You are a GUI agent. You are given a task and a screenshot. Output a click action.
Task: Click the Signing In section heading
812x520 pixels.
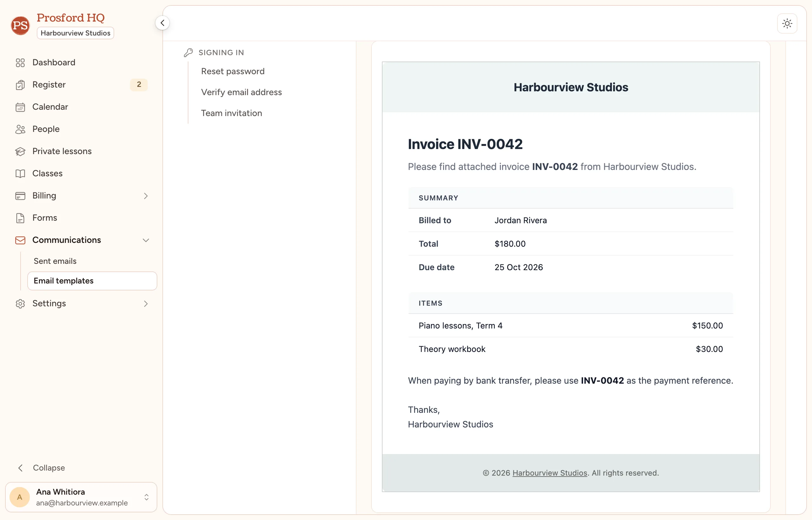(x=221, y=52)
